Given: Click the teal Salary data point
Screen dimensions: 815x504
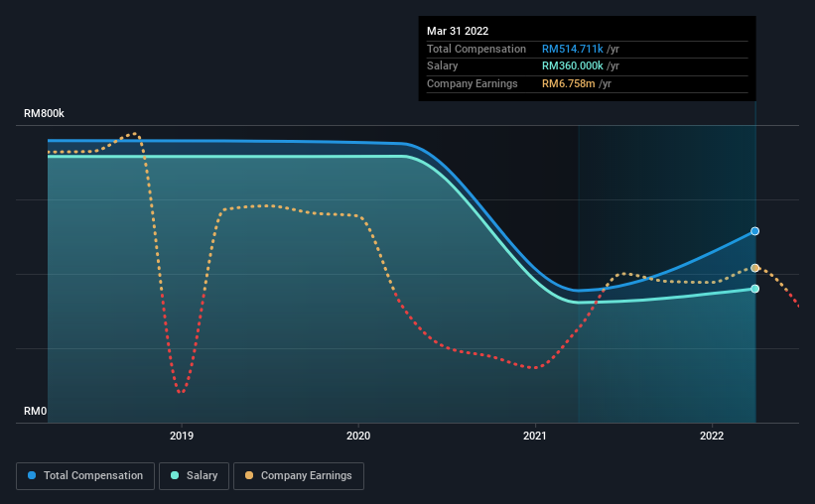Looking at the screenshot, I should (x=754, y=289).
